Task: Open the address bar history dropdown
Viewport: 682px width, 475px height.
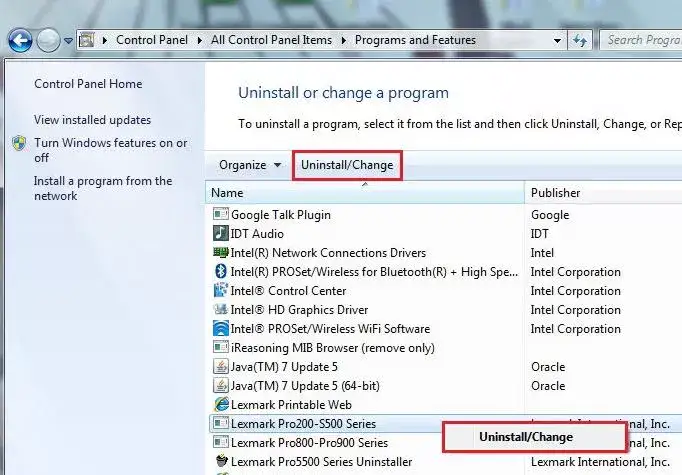Action: [557, 41]
